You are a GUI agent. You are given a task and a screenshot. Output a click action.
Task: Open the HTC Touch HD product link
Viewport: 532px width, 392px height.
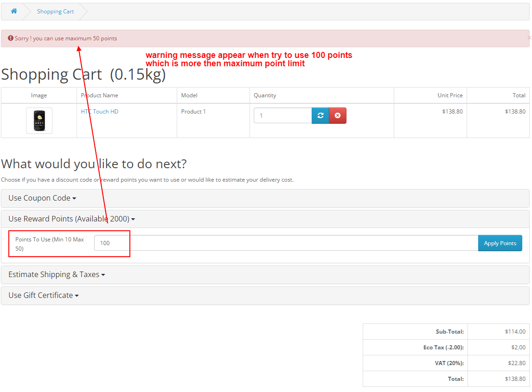99,112
